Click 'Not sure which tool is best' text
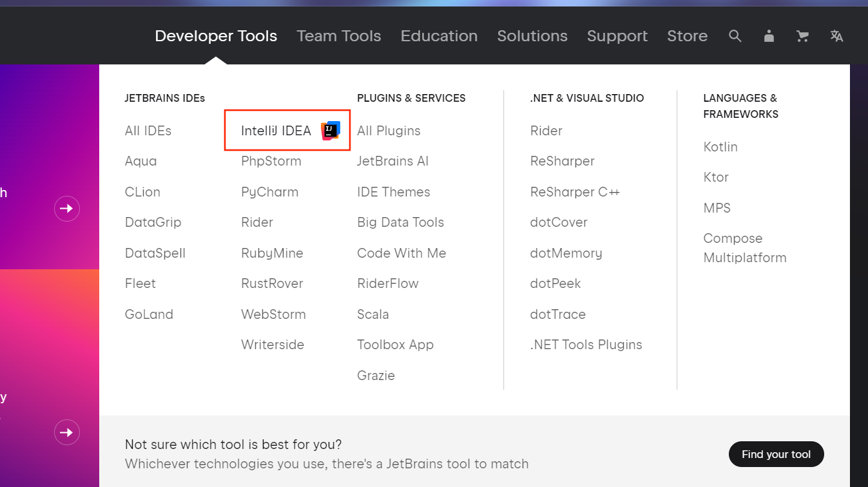 pyautogui.click(x=233, y=444)
